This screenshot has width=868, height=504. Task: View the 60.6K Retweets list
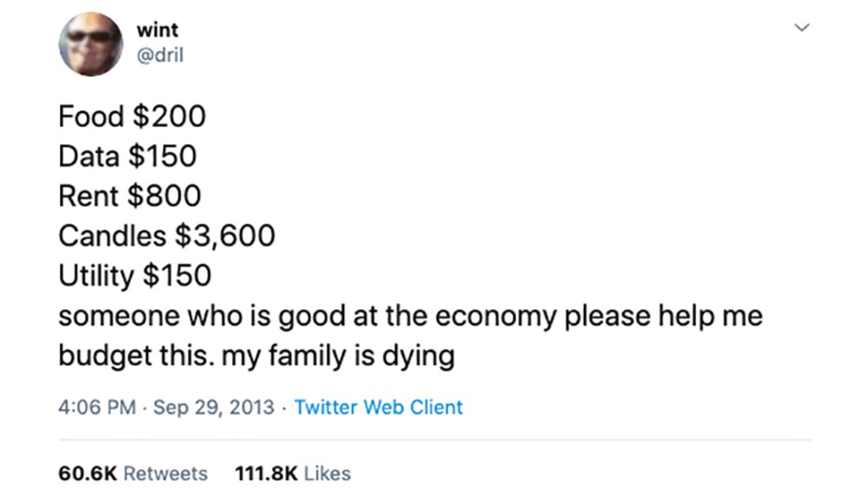point(133,474)
